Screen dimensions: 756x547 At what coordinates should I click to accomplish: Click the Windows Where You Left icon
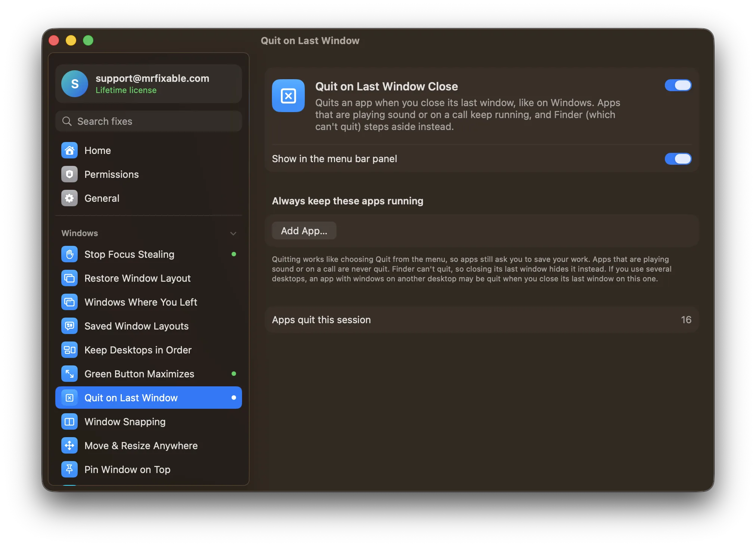point(69,302)
